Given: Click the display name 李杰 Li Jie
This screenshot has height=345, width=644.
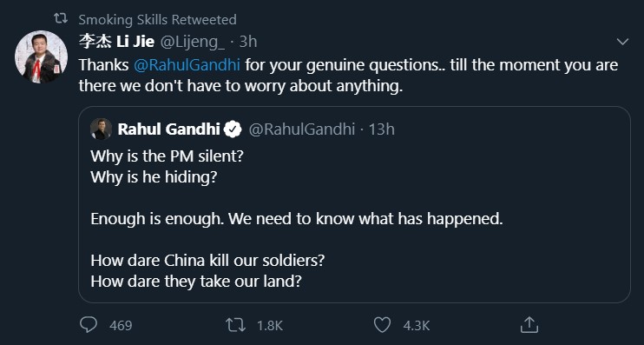Looking at the screenshot, I should pos(116,42).
